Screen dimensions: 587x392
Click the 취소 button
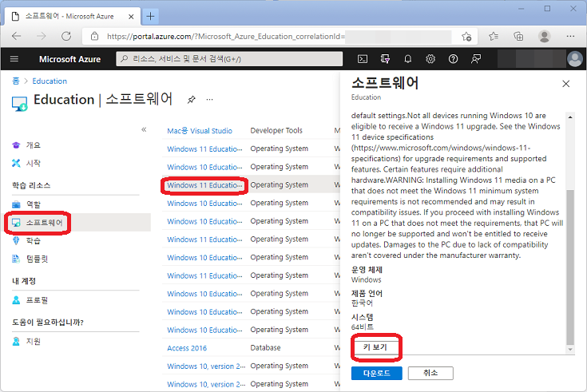click(x=430, y=373)
